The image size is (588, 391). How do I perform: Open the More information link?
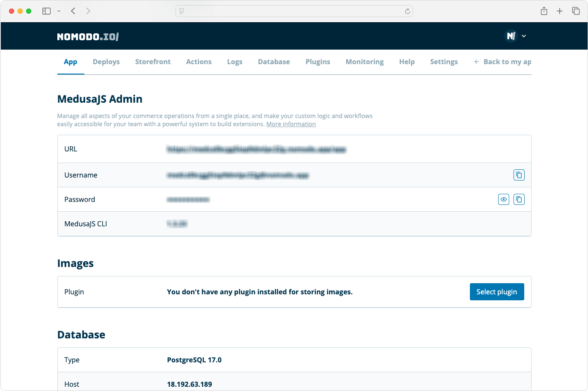pos(291,124)
